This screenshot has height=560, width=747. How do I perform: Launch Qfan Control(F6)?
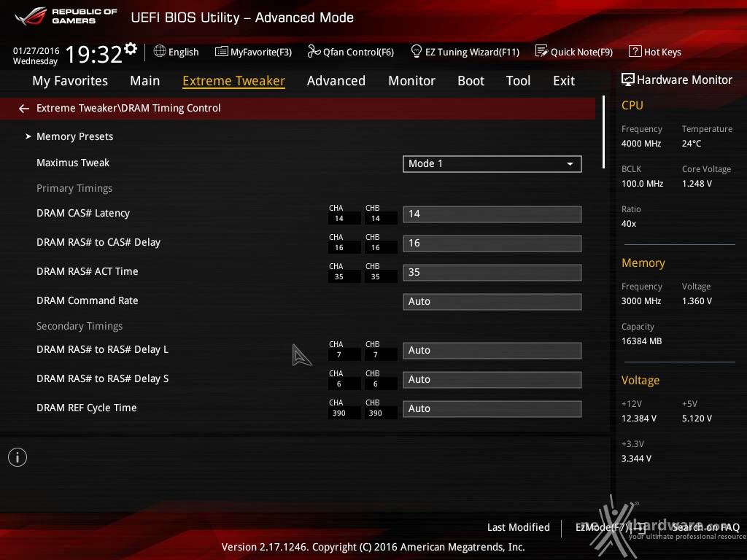[359, 52]
